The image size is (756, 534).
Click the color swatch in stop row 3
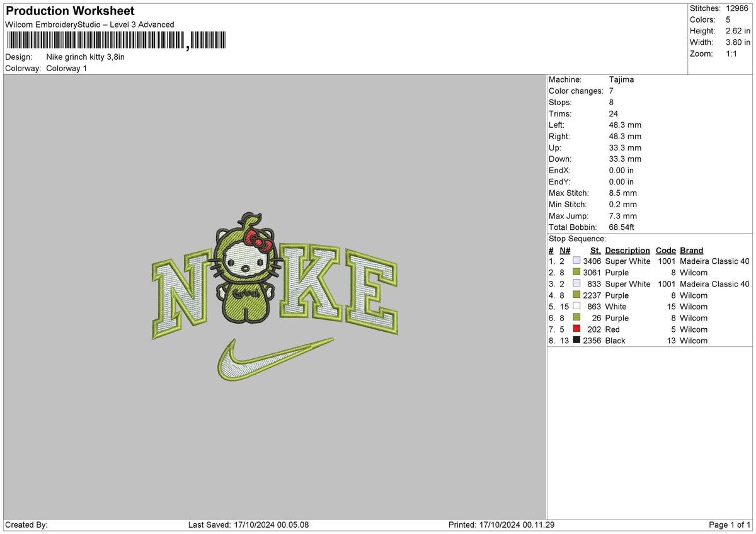576,284
